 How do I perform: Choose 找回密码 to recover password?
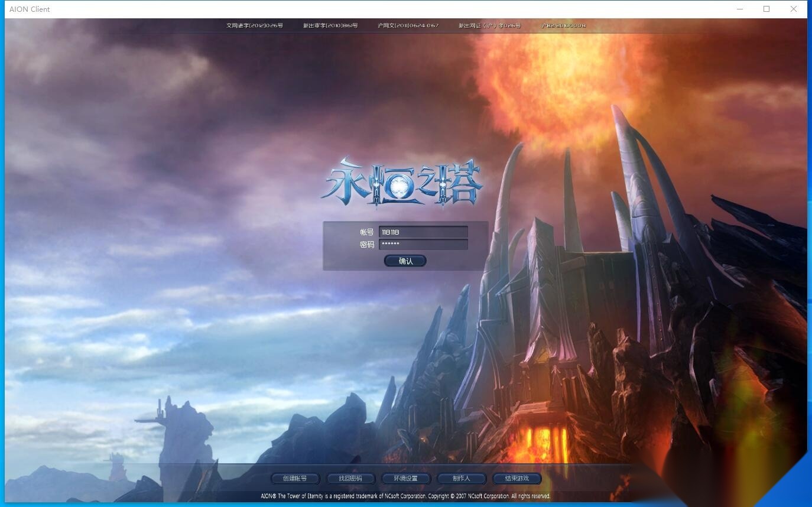[x=350, y=478]
